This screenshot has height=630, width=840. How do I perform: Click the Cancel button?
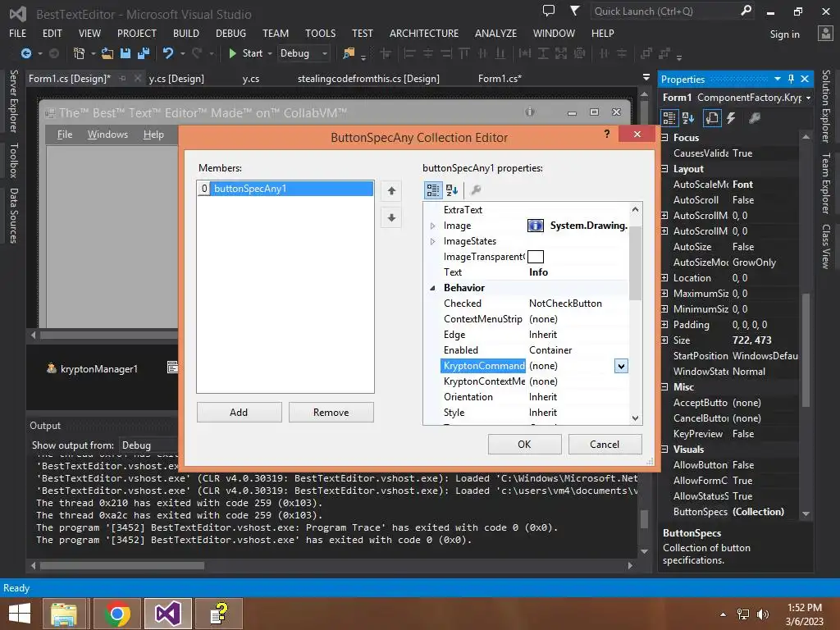click(605, 444)
